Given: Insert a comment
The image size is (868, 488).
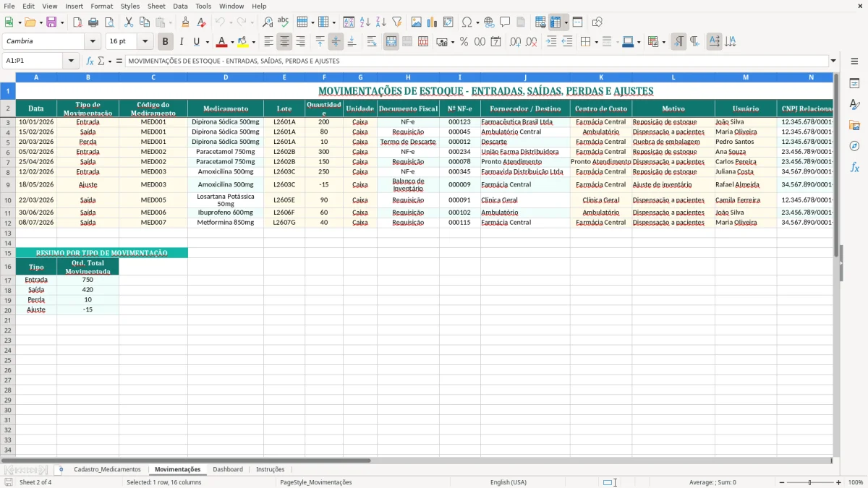Looking at the screenshot, I should coord(505,22).
